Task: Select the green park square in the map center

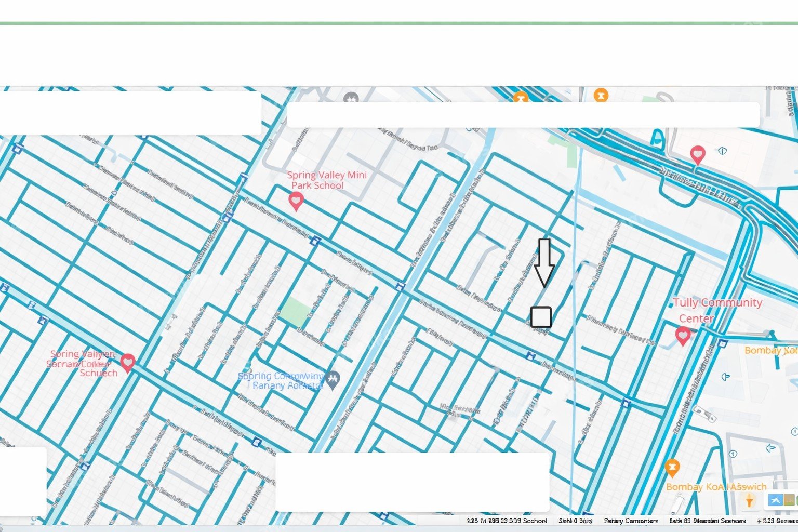Action: click(296, 312)
